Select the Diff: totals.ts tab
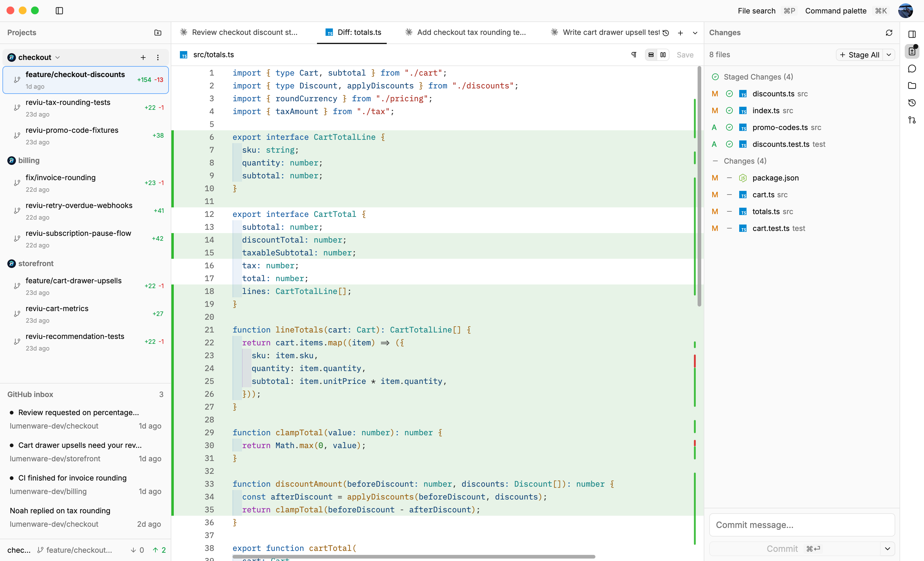The height and width of the screenshot is (561, 924). point(353,33)
